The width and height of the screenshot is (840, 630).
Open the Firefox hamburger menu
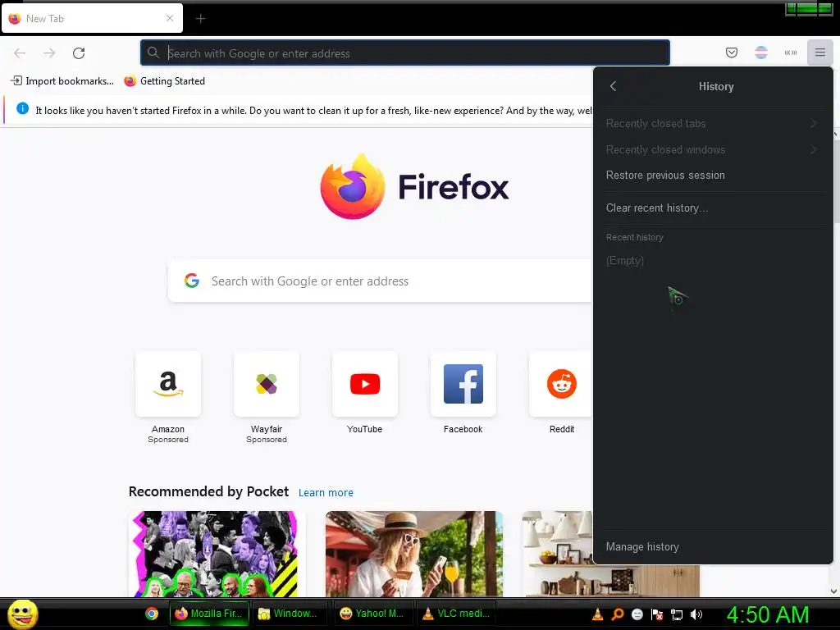pyautogui.click(x=819, y=52)
